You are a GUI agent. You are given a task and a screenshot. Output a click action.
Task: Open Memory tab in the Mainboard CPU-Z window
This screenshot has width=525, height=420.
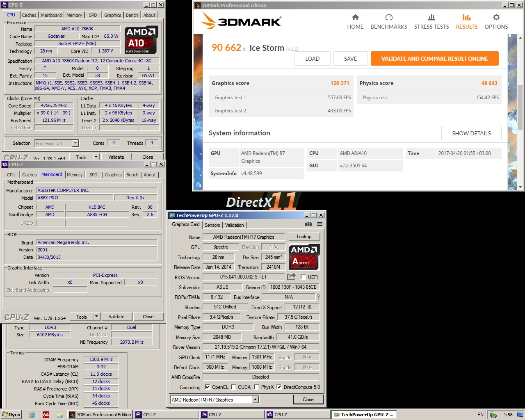(x=75, y=175)
